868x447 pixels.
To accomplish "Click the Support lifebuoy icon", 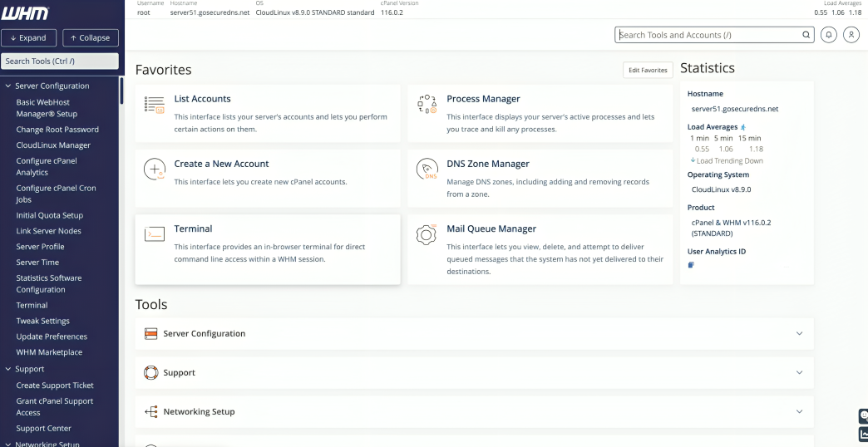I will click(151, 372).
